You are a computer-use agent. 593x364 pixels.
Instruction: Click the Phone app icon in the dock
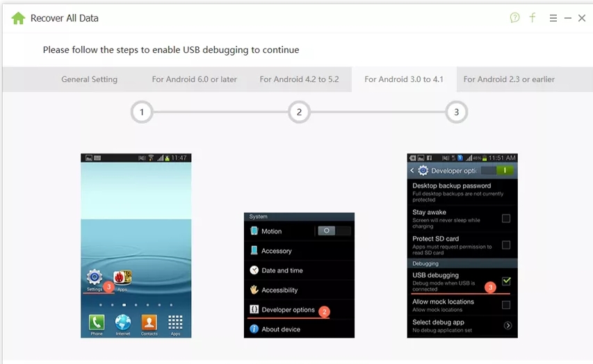tap(97, 322)
